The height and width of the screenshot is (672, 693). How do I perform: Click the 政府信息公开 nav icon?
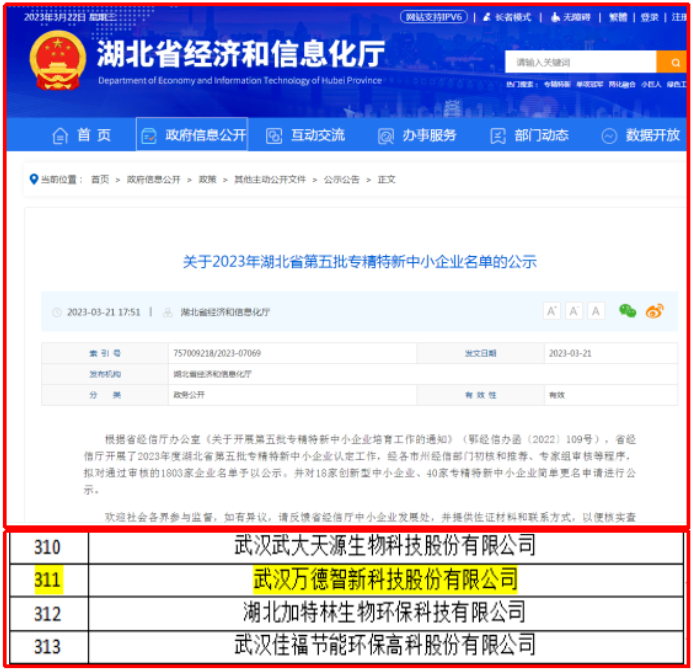click(149, 136)
